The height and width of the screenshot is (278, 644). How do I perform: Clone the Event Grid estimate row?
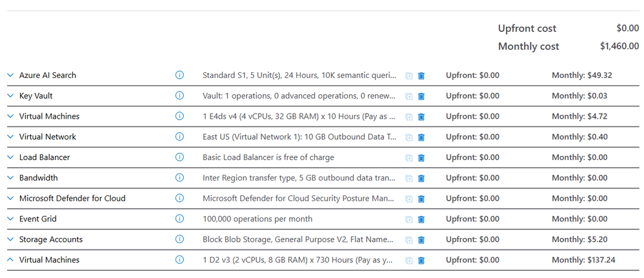[408, 219]
